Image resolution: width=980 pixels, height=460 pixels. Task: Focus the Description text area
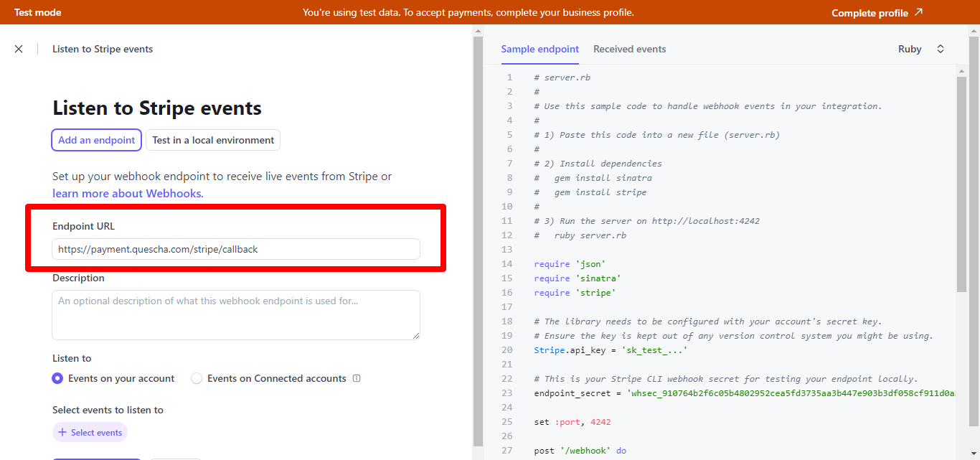tap(235, 314)
